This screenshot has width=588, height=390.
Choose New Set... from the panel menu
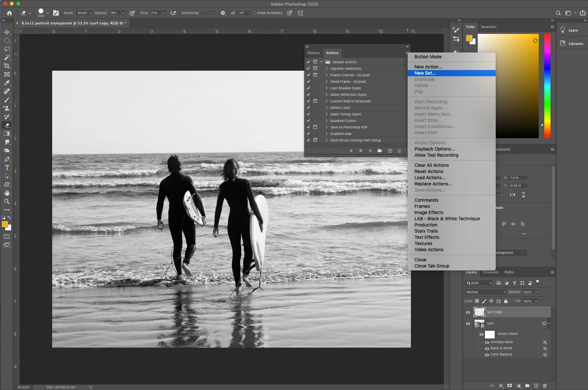click(425, 73)
